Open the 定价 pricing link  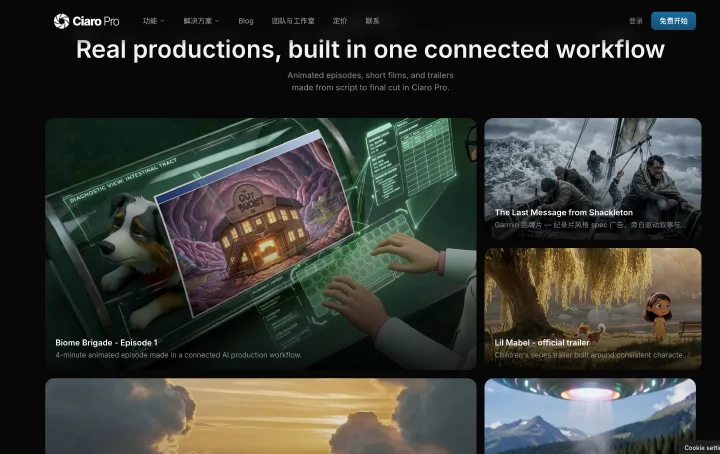(340, 21)
